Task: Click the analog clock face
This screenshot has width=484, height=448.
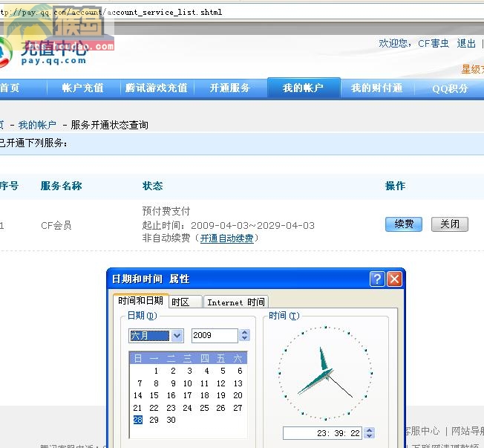Action: pyautogui.click(x=325, y=373)
